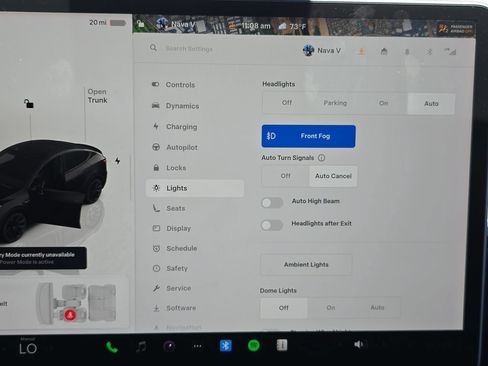
Task: Click the volume speaker icon
Action: (358, 344)
